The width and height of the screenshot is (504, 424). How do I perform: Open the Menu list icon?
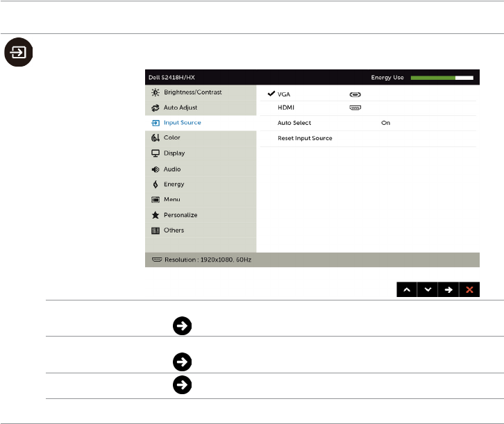[x=156, y=200]
